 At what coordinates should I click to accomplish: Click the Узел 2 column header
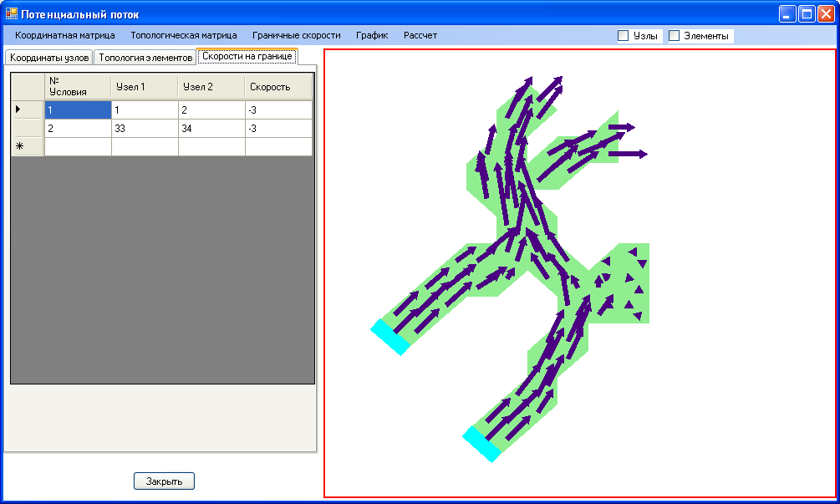click(211, 86)
